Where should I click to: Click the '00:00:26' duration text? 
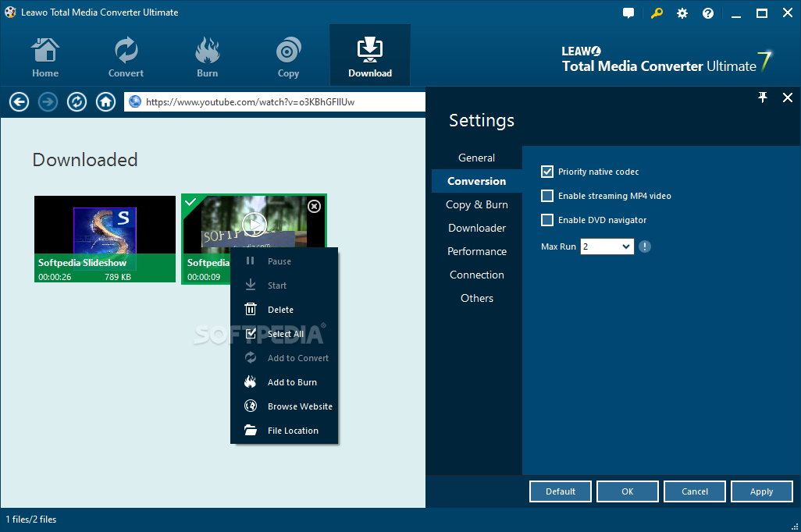pos(55,277)
